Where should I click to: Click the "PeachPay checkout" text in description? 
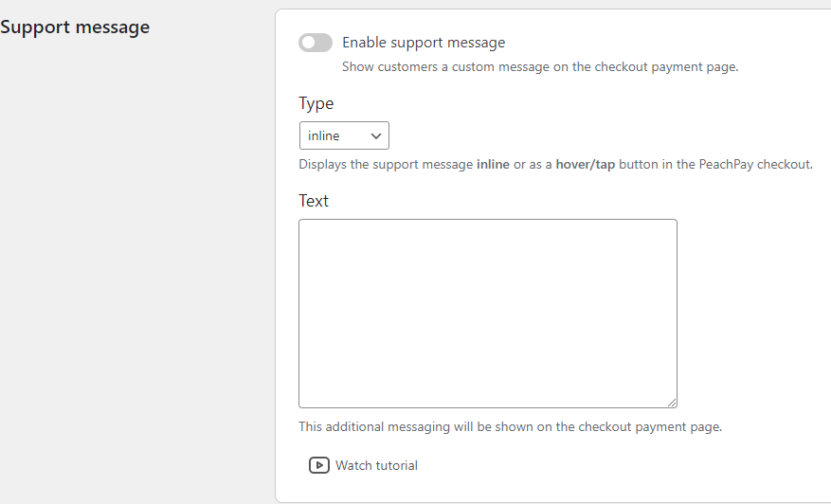(755, 164)
